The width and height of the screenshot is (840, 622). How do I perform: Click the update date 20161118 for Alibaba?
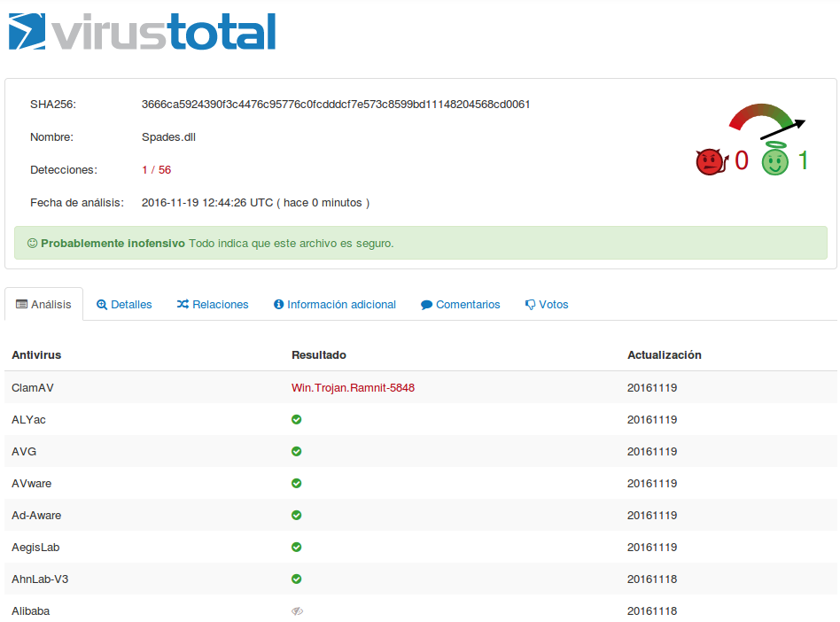pos(652,611)
